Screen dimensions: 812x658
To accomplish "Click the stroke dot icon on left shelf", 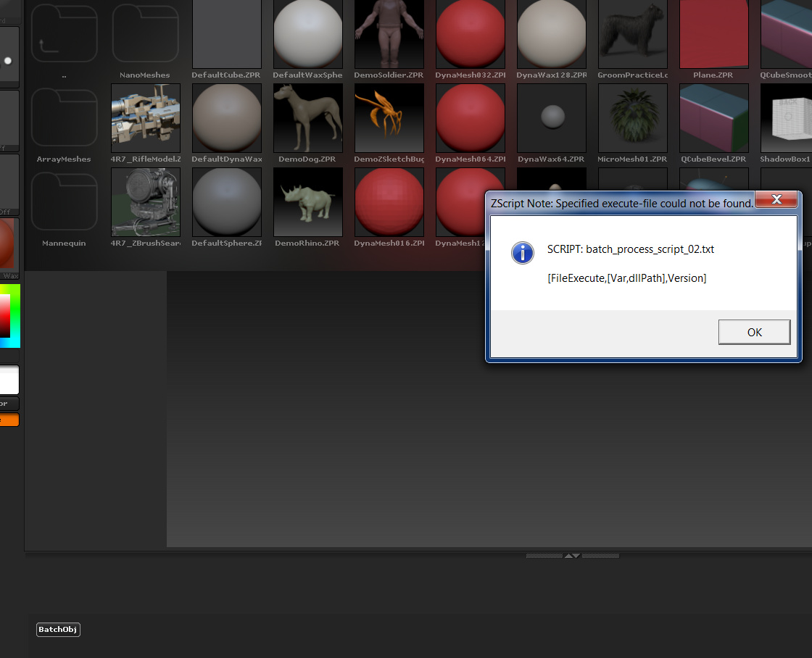I will tap(8, 61).
